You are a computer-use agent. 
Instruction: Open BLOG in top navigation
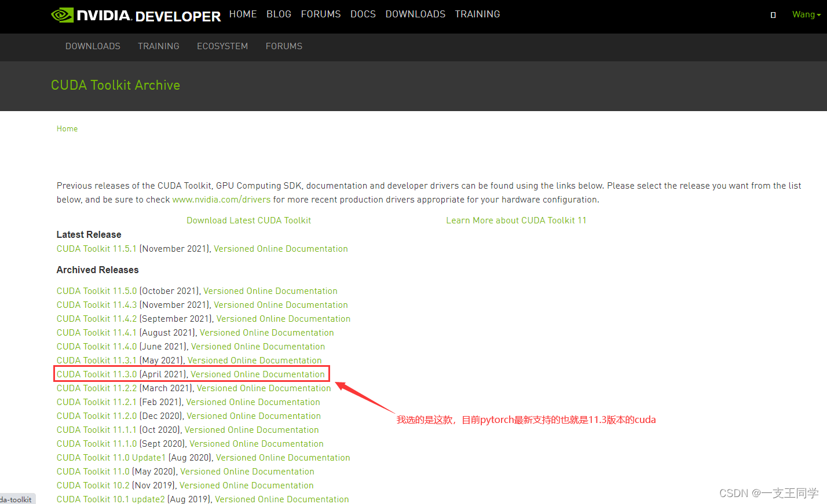point(279,14)
